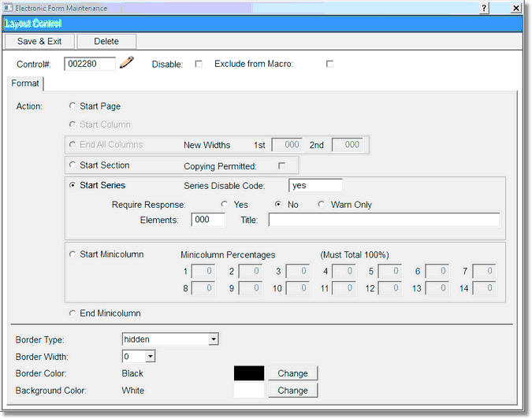
Task: Click minicolumn percentage field 8
Action: coord(203,288)
